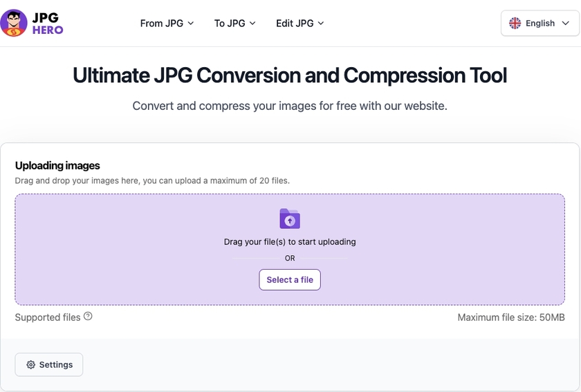
Task: Click the Supported files label
Action: pos(48,317)
